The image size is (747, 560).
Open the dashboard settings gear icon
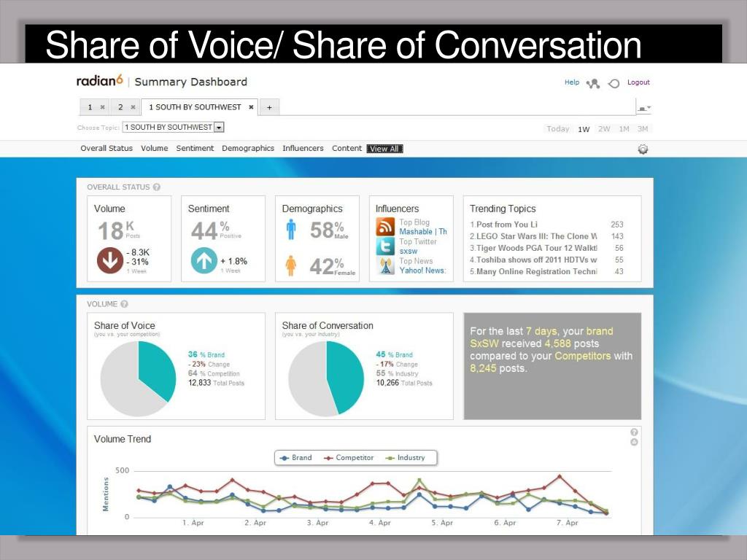point(643,149)
